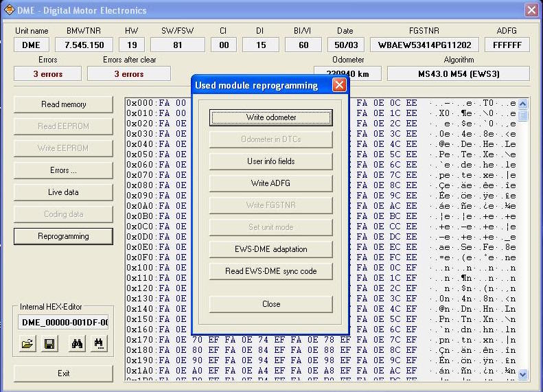Screen dimensions: 543x392
Task: Start EWS-DME adaptation
Action: pyautogui.click(x=270, y=249)
